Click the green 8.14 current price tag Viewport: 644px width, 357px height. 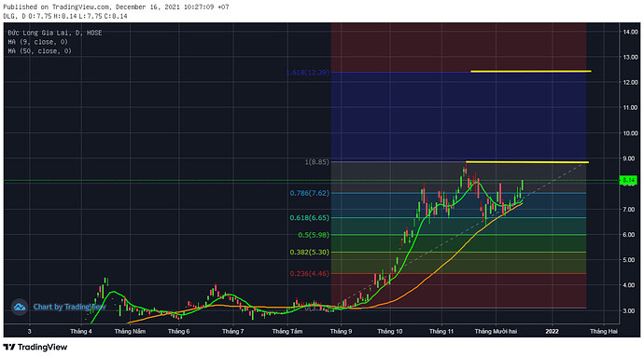point(628,180)
